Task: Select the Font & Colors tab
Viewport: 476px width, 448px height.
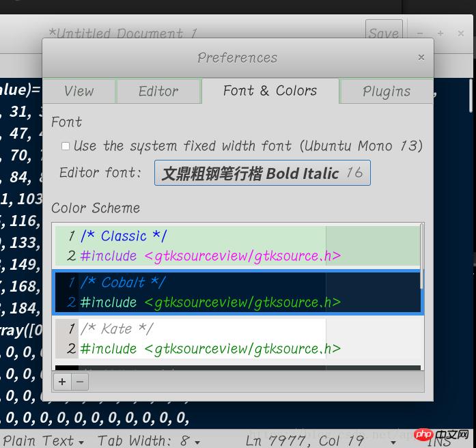Action: (270, 91)
